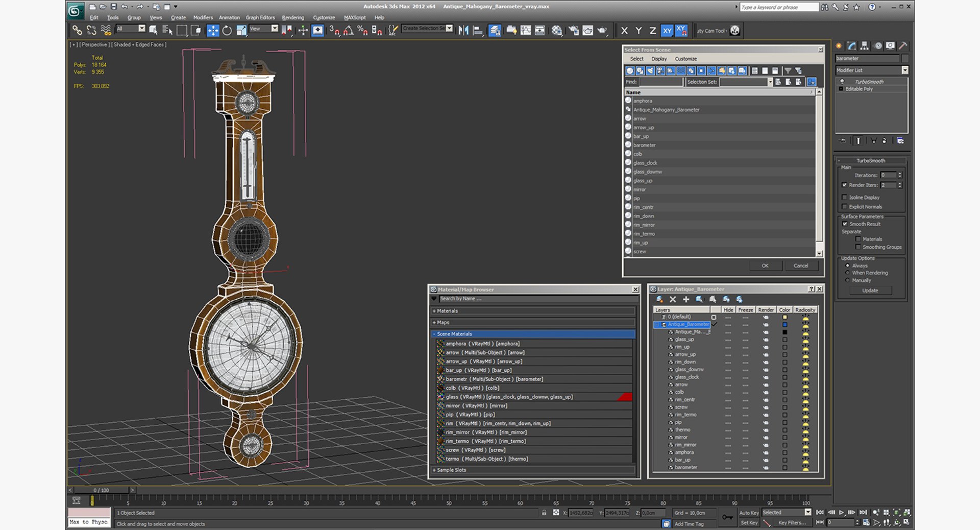Click the Auto Key button

[749, 513]
